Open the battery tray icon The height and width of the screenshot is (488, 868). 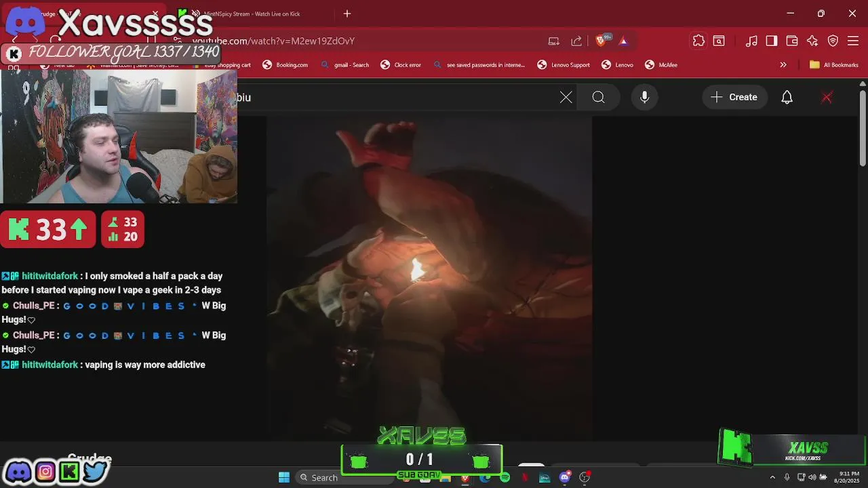click(823, 477)
